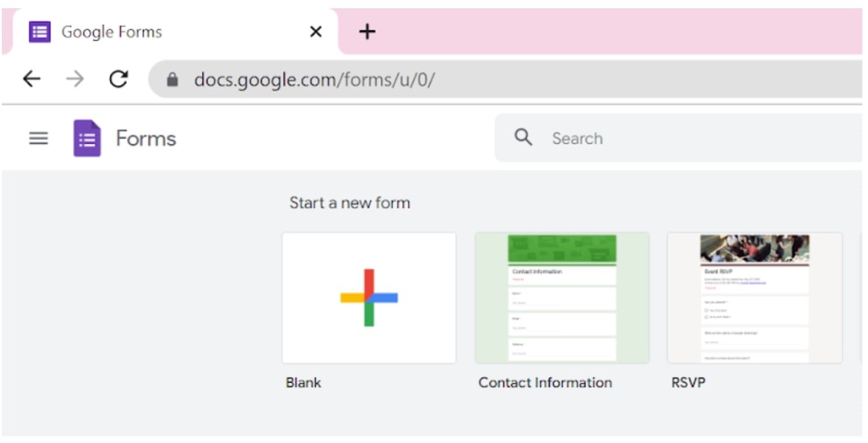Click the address bar URL

point(314,80)
